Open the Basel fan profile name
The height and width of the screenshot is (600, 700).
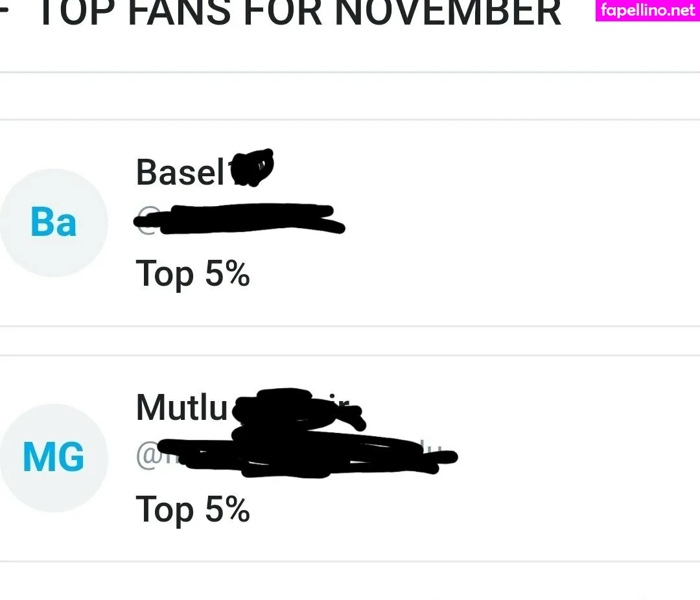(180, 172)
